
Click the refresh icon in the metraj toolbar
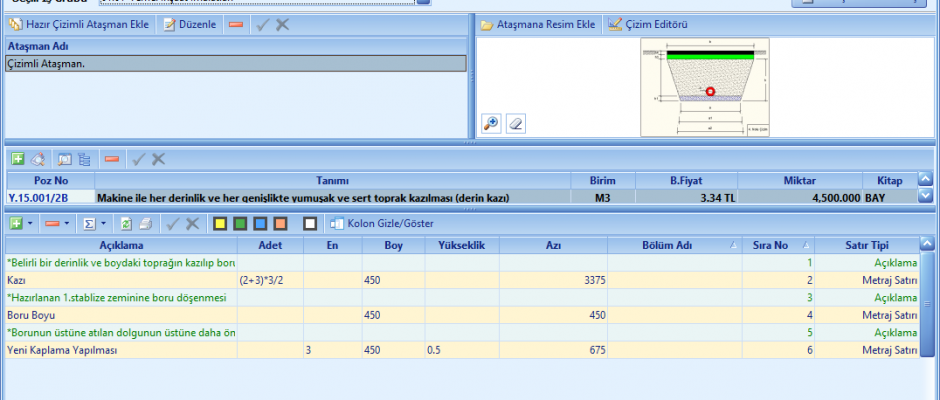tap(126, 223)
